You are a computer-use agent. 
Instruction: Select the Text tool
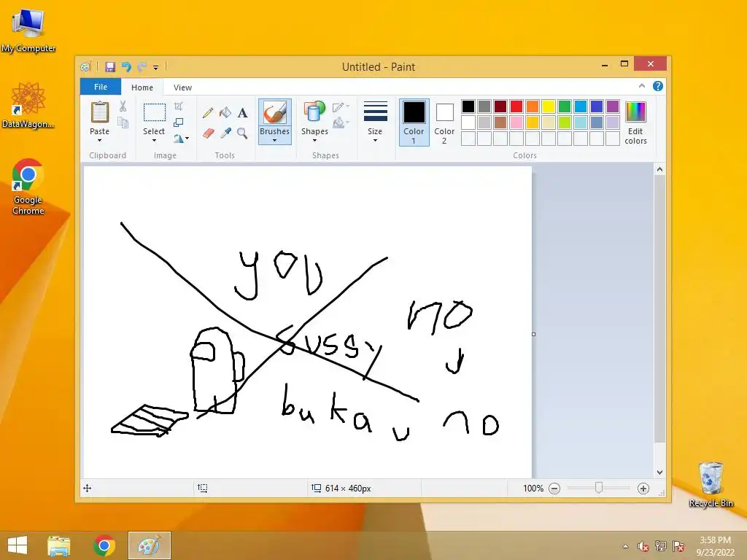click(x=242, y=113)
